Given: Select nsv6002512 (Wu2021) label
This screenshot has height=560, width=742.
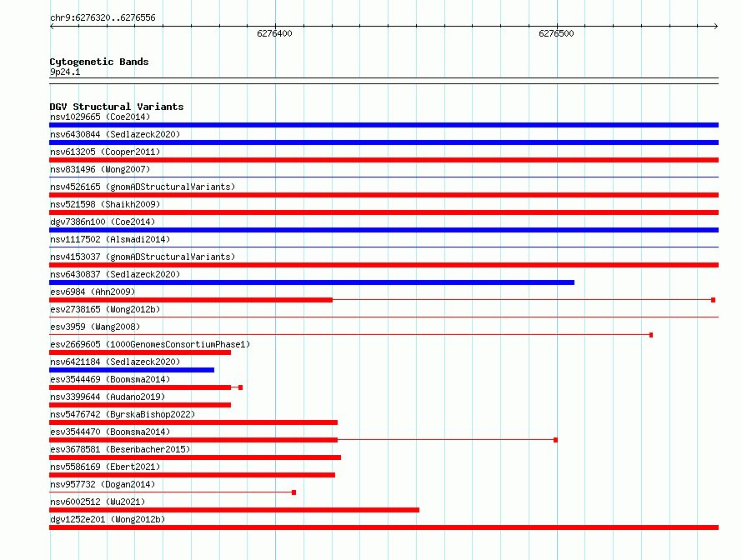Looking at the screenshot, I should point(98,502).
